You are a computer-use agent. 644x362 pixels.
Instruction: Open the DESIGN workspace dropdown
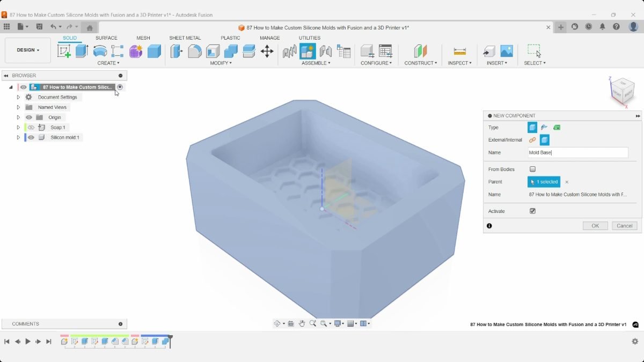(x=28, y=50)
